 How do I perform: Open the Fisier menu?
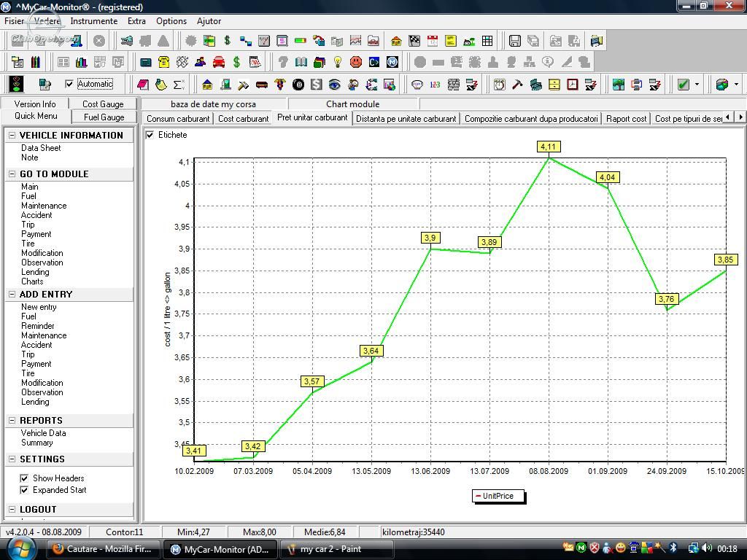pyautogui.click(x=15, y=21)
